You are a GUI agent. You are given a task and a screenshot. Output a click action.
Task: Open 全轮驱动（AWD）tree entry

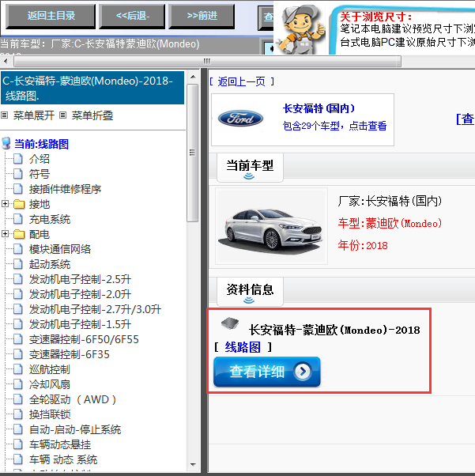pyautogui.click(x=73, y=399)
